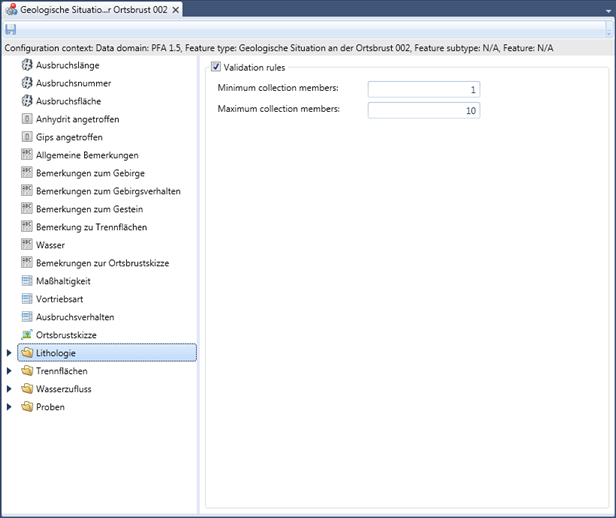616x518 pixels.
Task: Expand the Lithologie tree node
Action: (10, 353)
